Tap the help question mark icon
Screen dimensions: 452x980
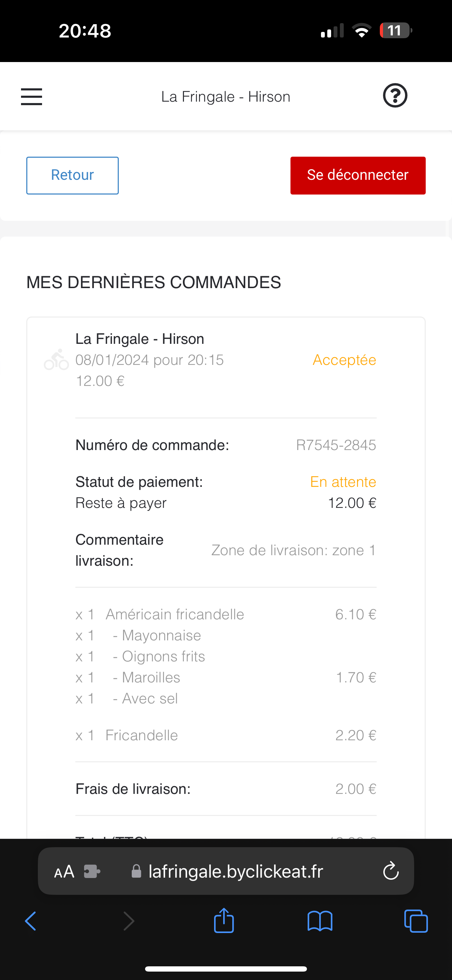tap(395, 95)
